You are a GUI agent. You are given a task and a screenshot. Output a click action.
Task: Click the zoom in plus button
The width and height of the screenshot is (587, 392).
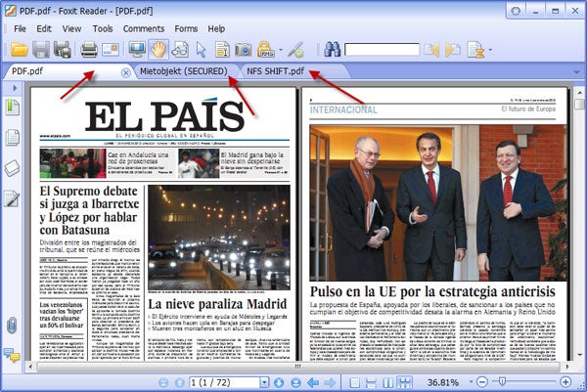click(564, 381)
